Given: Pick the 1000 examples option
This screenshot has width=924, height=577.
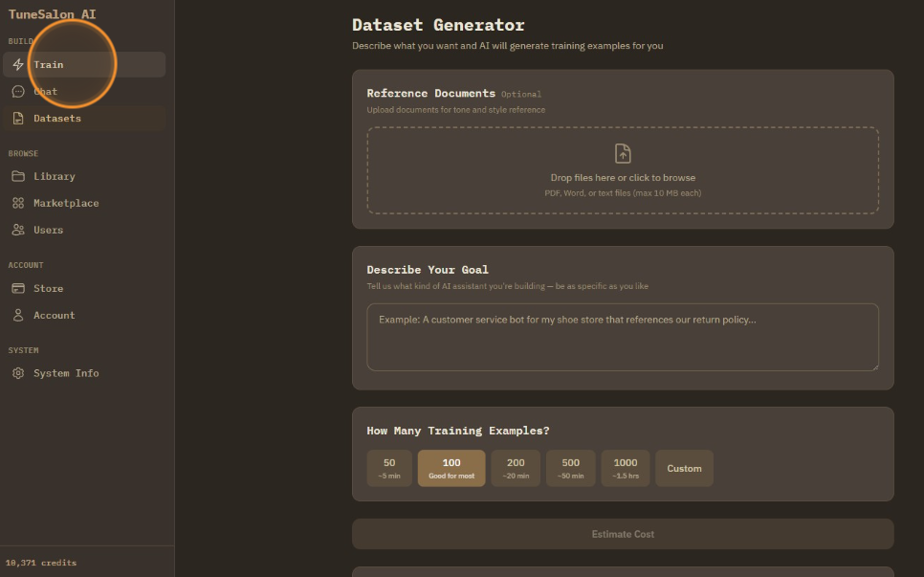Looking at the screenshot, I should (626, 468).
